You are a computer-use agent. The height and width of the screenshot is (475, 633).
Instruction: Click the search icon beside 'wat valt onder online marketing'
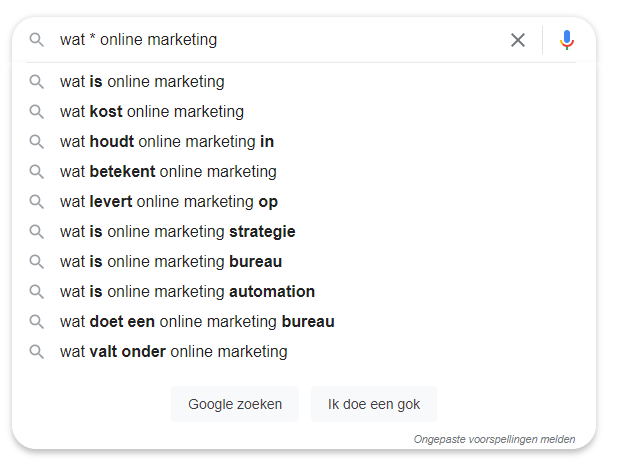[37, 352]
